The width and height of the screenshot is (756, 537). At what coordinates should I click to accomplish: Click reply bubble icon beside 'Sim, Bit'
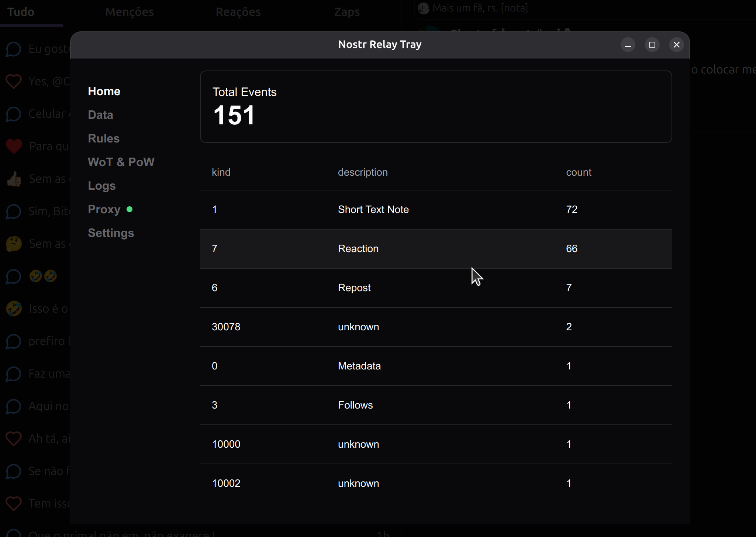[x=13, y=211]
